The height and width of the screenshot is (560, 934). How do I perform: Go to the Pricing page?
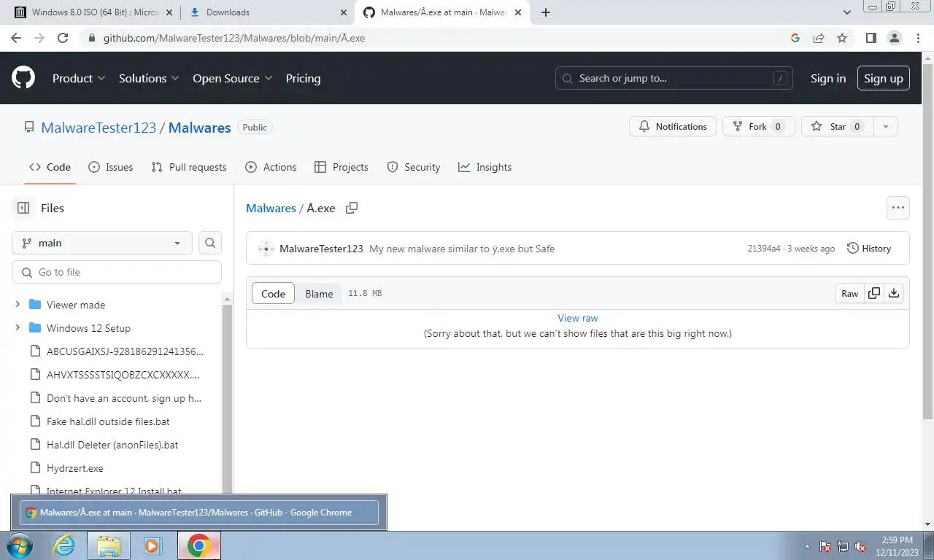(x=303, y=78)
